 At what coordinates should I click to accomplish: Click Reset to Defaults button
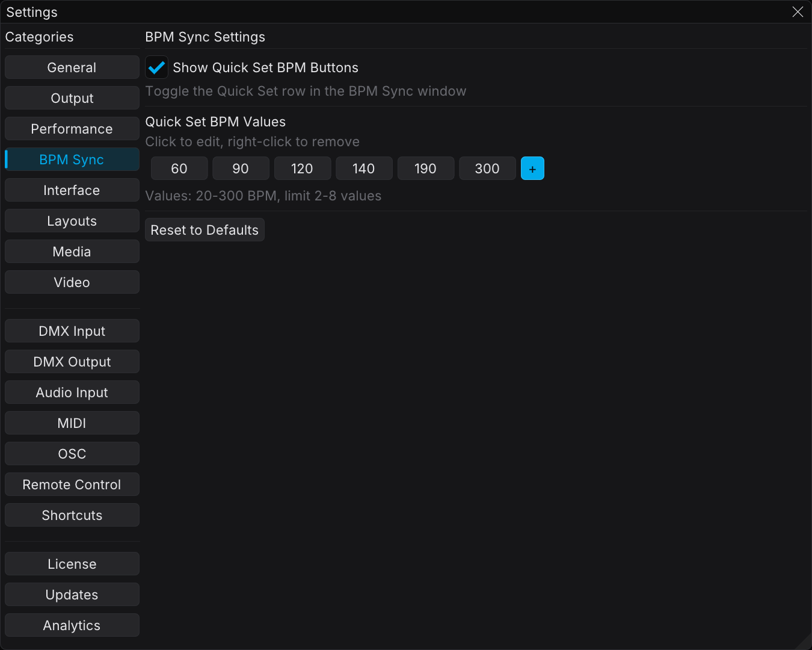205,230
